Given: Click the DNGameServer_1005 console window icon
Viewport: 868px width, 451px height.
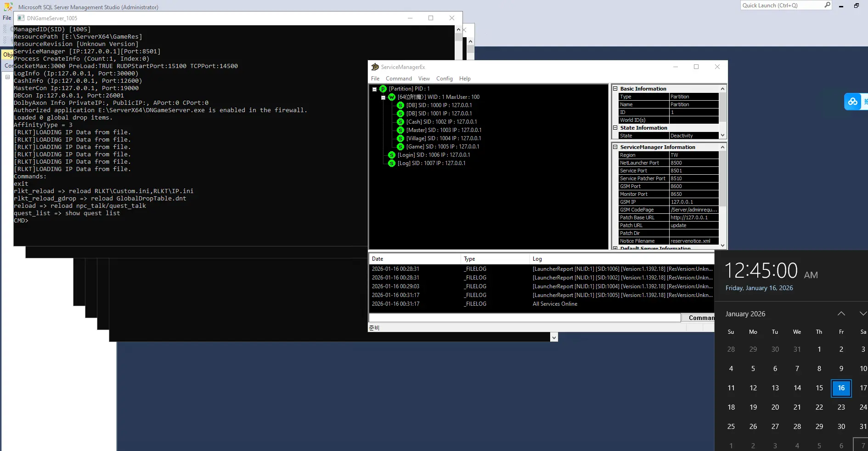Looking at the screenshot, I should tap(21, 18).
